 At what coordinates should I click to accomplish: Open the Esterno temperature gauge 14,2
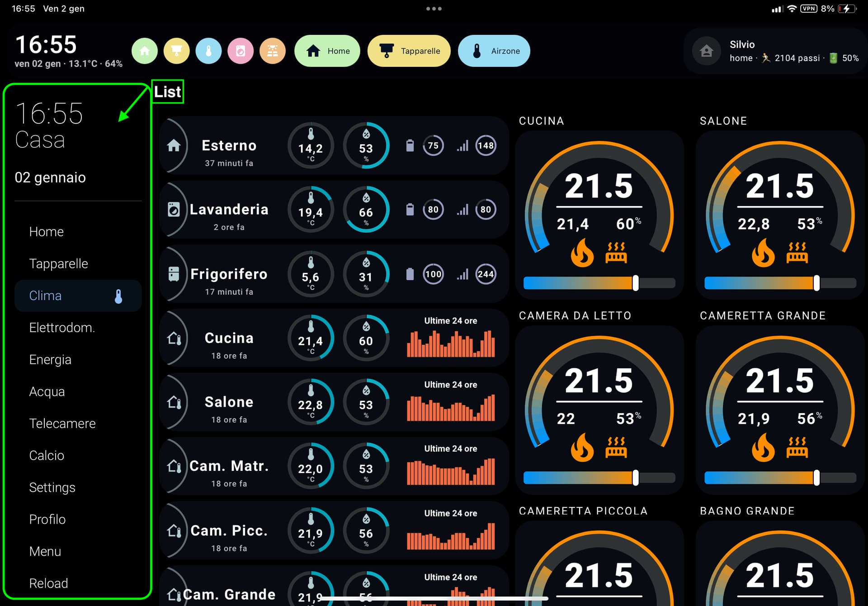tap(311, 146)
